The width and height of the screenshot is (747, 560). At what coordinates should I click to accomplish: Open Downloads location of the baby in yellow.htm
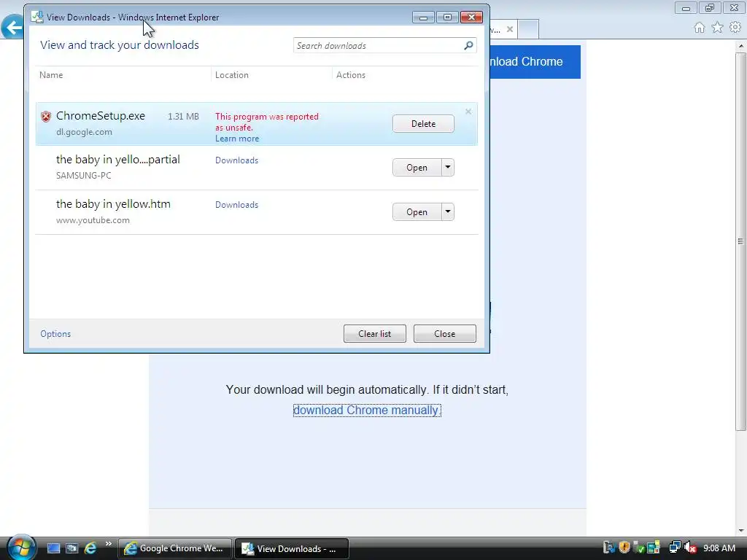tap(236, 205)
